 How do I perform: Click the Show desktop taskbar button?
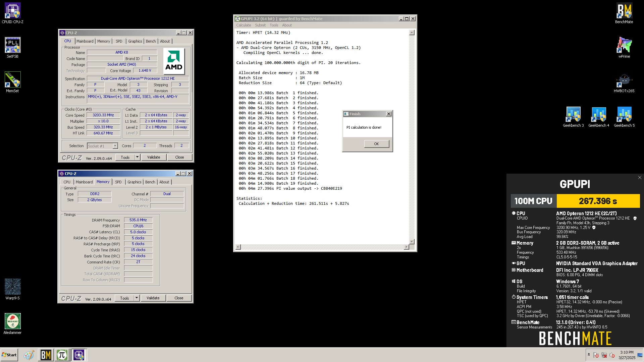640,355
